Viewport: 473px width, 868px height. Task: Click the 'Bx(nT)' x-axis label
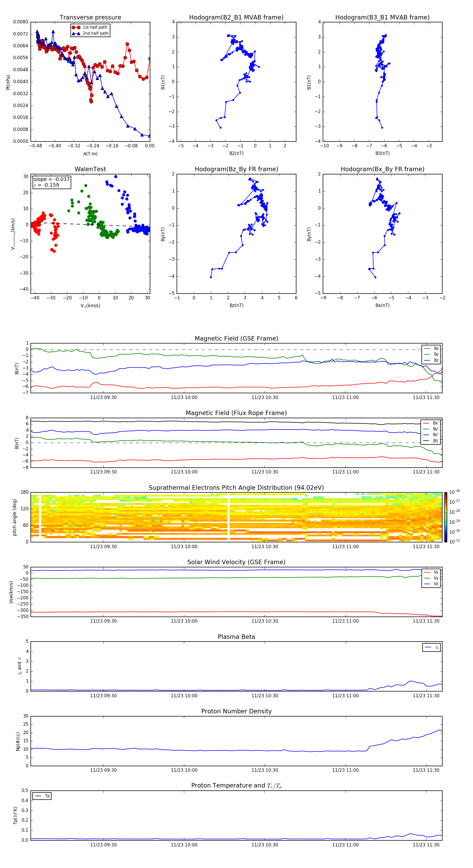[x=382, y=305]
